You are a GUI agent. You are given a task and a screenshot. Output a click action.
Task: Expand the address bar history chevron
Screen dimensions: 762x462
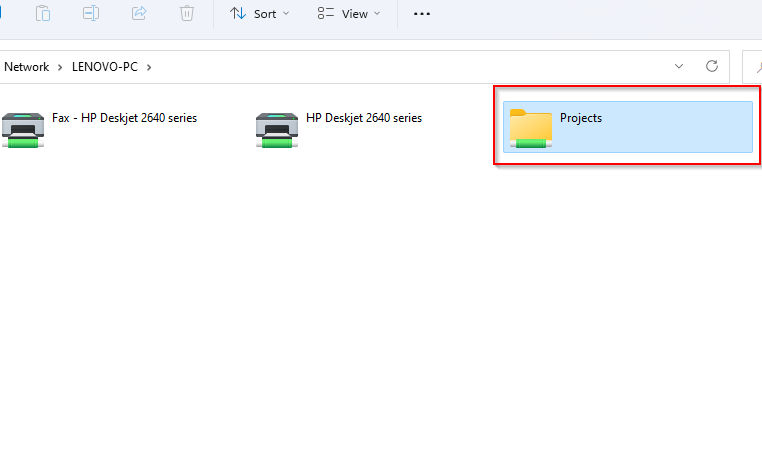click(679, 66)
